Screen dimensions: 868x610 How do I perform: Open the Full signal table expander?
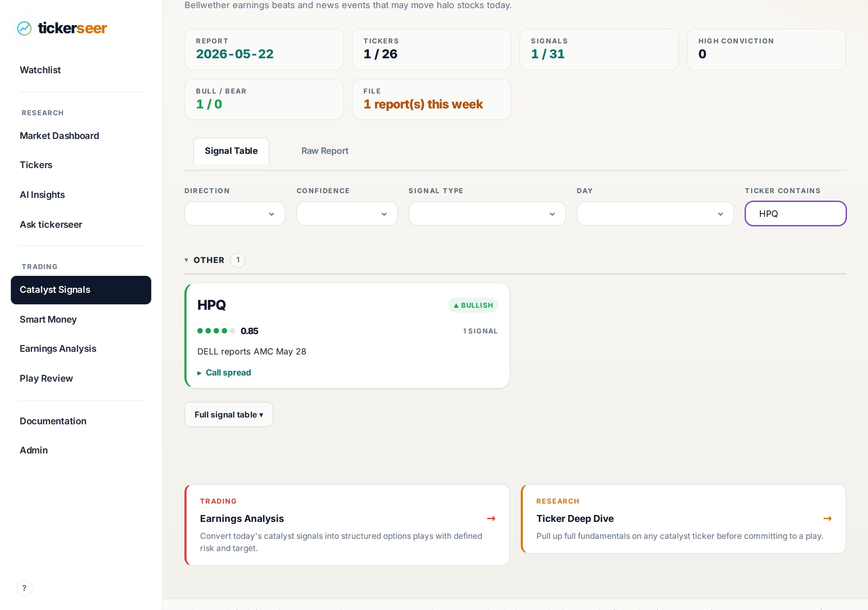(229, 414)
